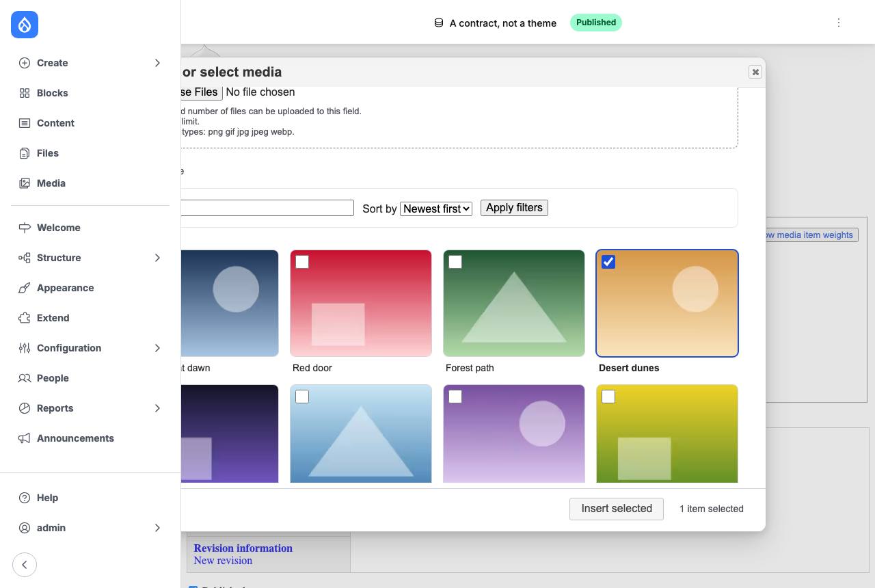Image resolution: width=875 pixels, height=588 pixels.
Task: Click the Structure hierarchy icon
Action: point(25,258)
